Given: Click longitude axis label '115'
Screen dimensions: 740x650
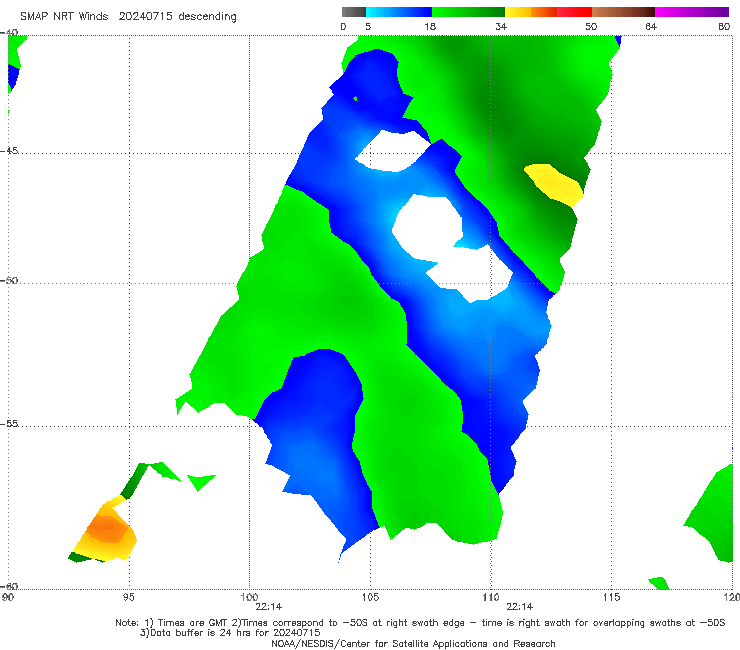Looking at the screenshot, I should click(611, 597).
